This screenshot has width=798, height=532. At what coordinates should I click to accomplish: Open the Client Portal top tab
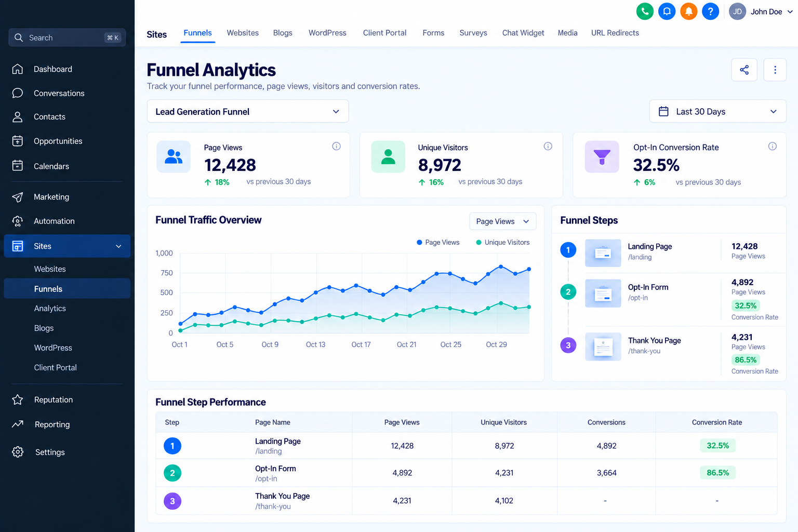tap(384, 33)
